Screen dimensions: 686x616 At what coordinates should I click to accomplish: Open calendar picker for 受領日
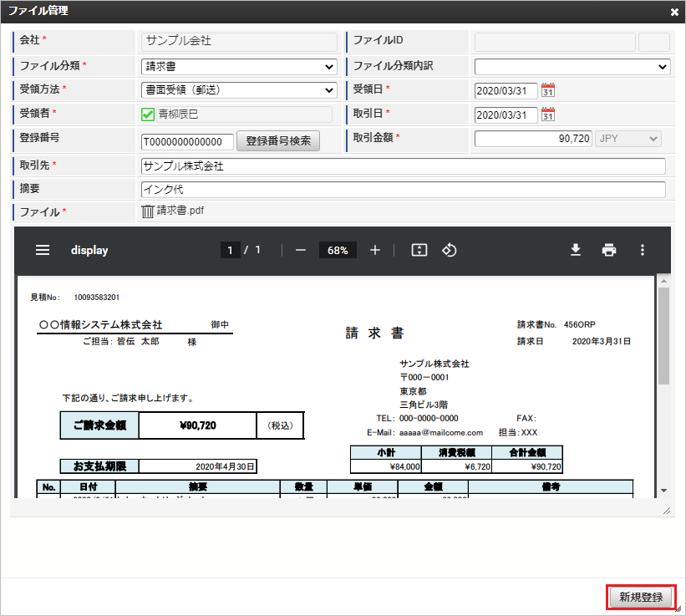548,90
